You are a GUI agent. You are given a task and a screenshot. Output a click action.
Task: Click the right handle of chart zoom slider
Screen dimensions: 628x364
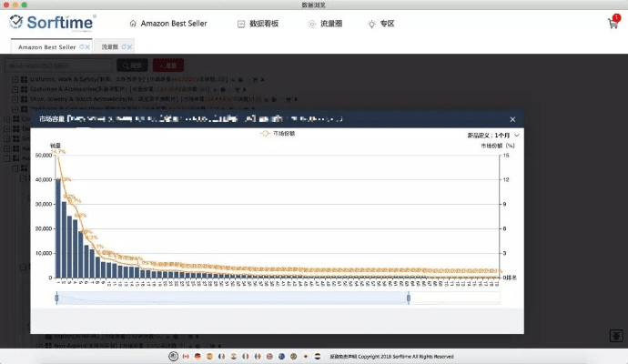409,298
